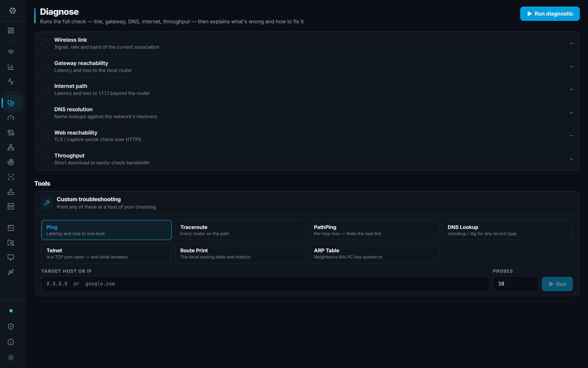Open the bar chart icon in sidebar
Image resolution: width=588 pixels, height=368 pixels.
11,67
